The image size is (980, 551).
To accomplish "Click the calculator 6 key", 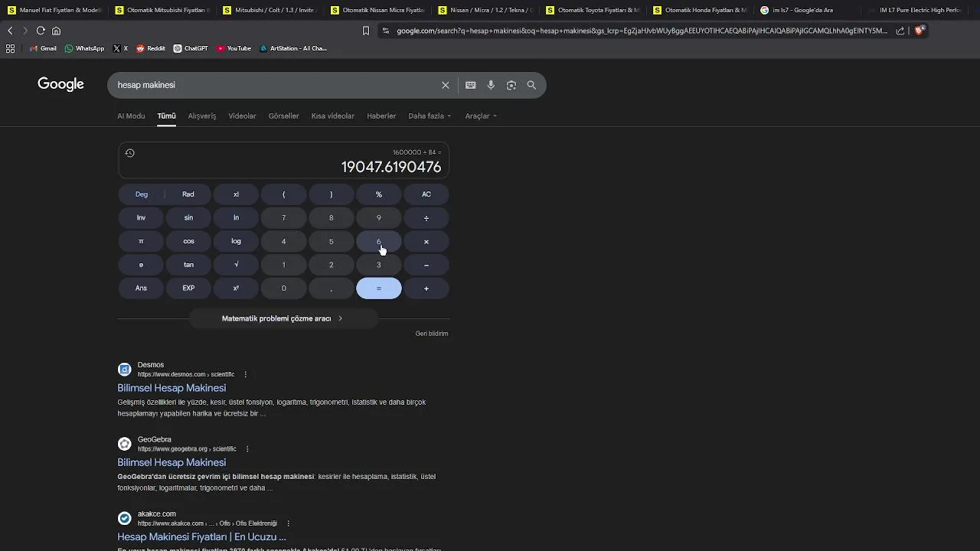I will [379, 242].
